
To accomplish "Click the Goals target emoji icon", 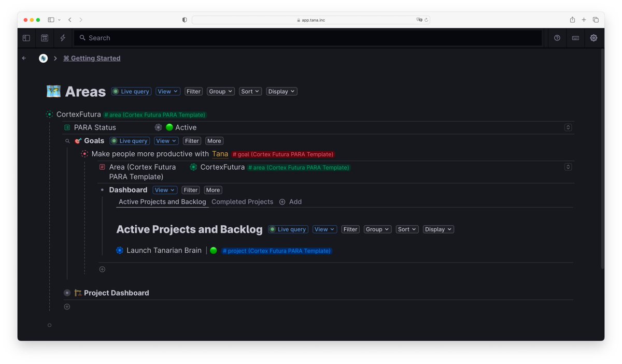I will click(x=78, y=141).
